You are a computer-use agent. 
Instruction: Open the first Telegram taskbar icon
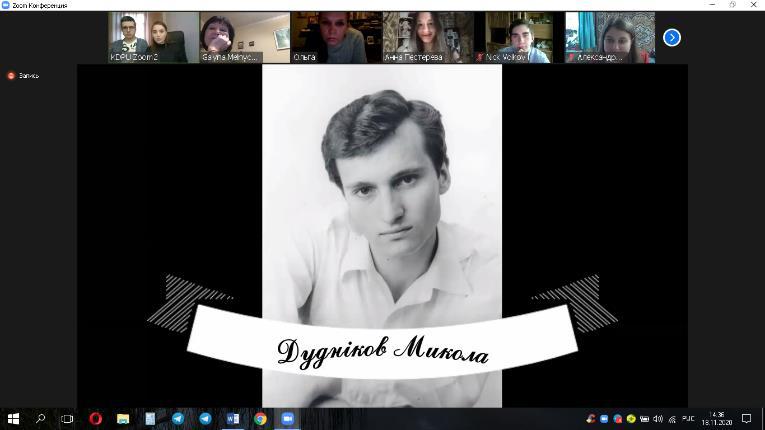[178, 419]
